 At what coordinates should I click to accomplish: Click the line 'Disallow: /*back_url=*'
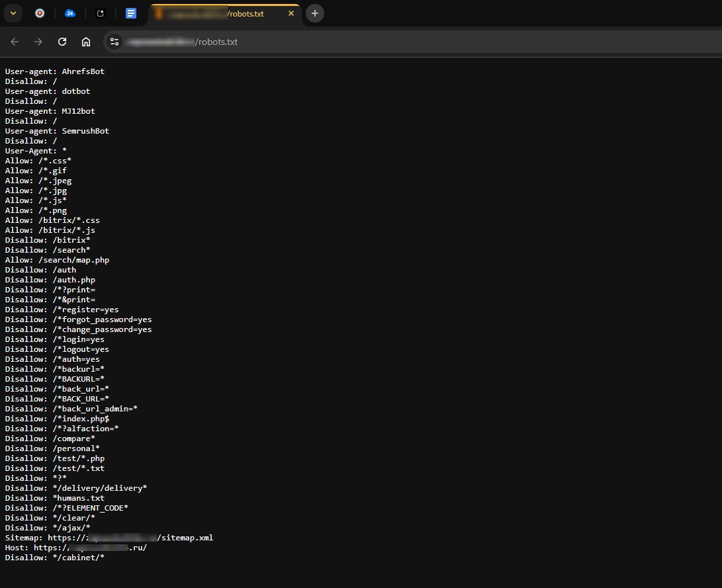[x=57, y=389]
